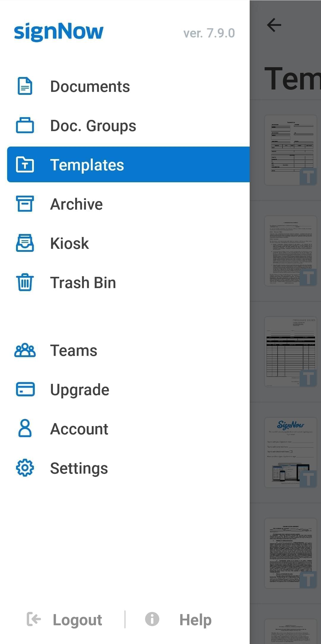
Task: Go to the Kiosk menu label
Action: tap(70, 243)
